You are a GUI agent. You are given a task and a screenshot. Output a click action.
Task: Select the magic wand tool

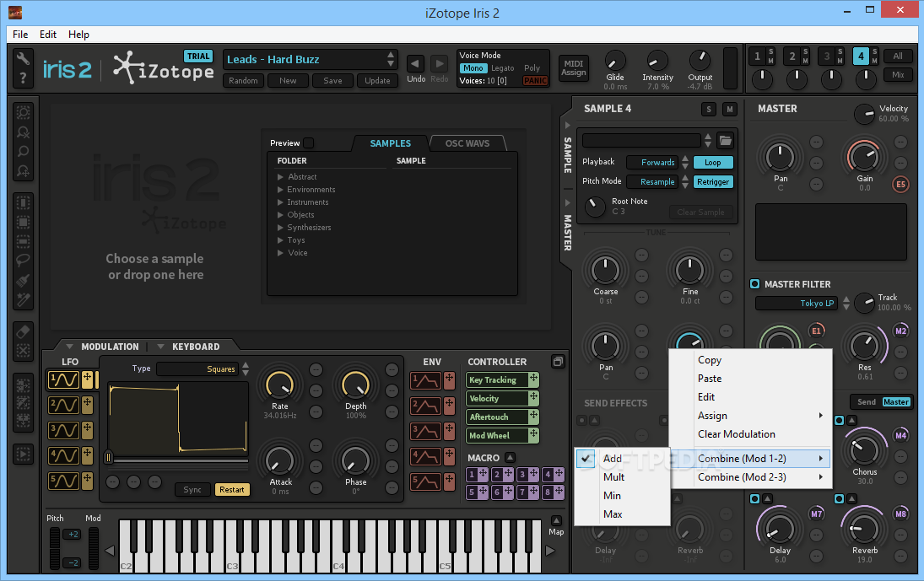pos(23,299)
